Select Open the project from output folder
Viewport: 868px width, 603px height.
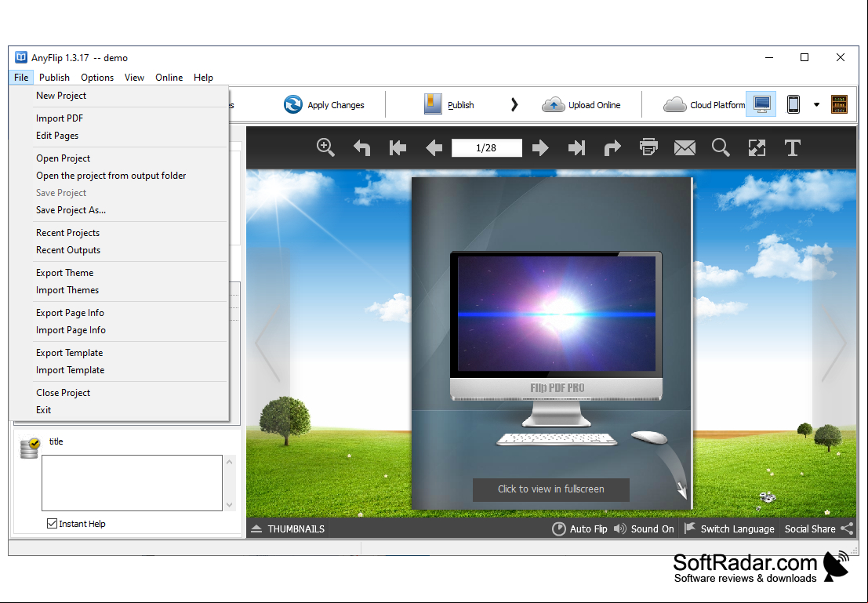pyautogui.click(x=119, y=175)
